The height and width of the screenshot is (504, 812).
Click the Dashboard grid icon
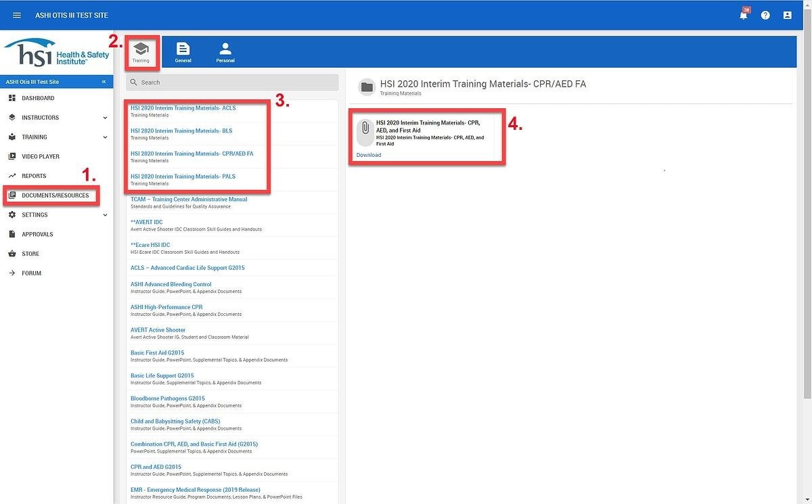click(12, 98)
